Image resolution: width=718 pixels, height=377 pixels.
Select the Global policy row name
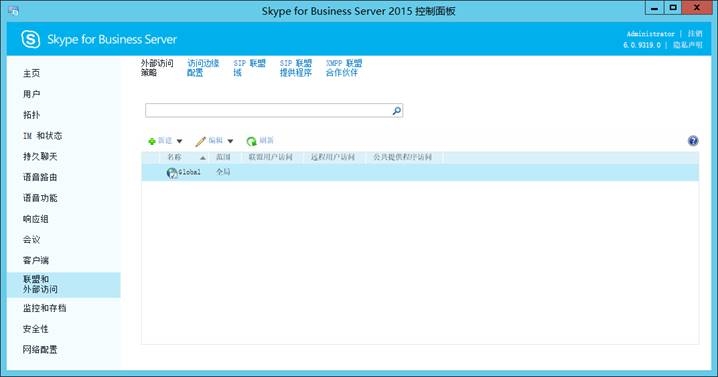(189, 173)
